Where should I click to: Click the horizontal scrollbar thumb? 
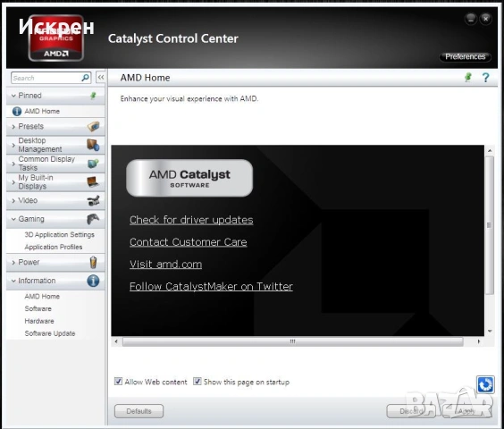[292, 341]
